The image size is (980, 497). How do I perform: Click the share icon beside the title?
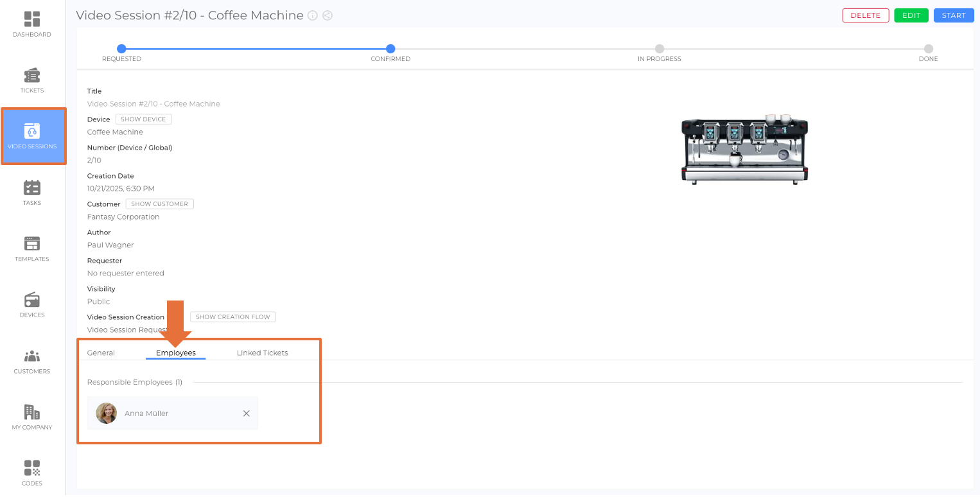tap(328, 15)
